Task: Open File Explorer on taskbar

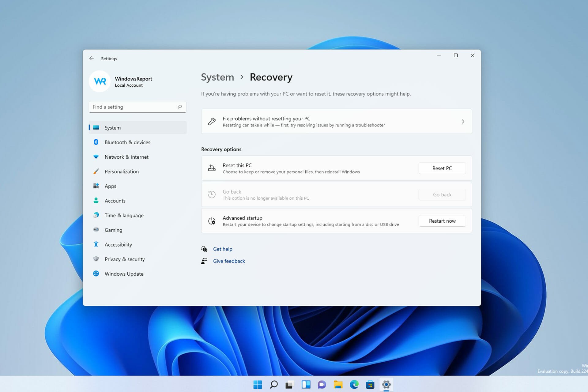Action: [338, 384]
